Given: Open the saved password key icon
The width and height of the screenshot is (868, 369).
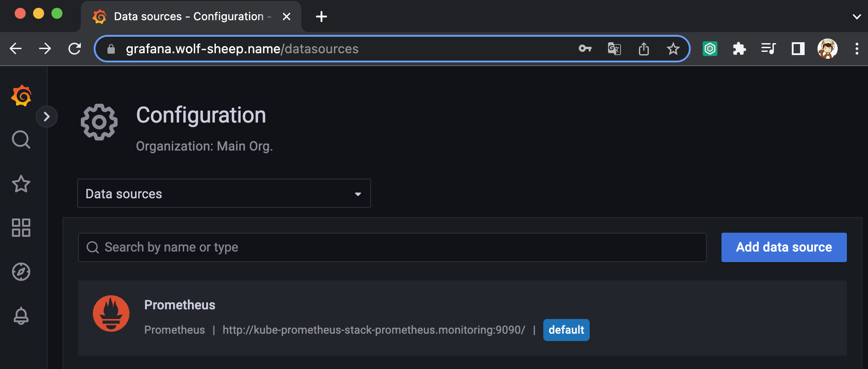Looking at the screenshot, I should pyautogui.click(x=585, y=49).
